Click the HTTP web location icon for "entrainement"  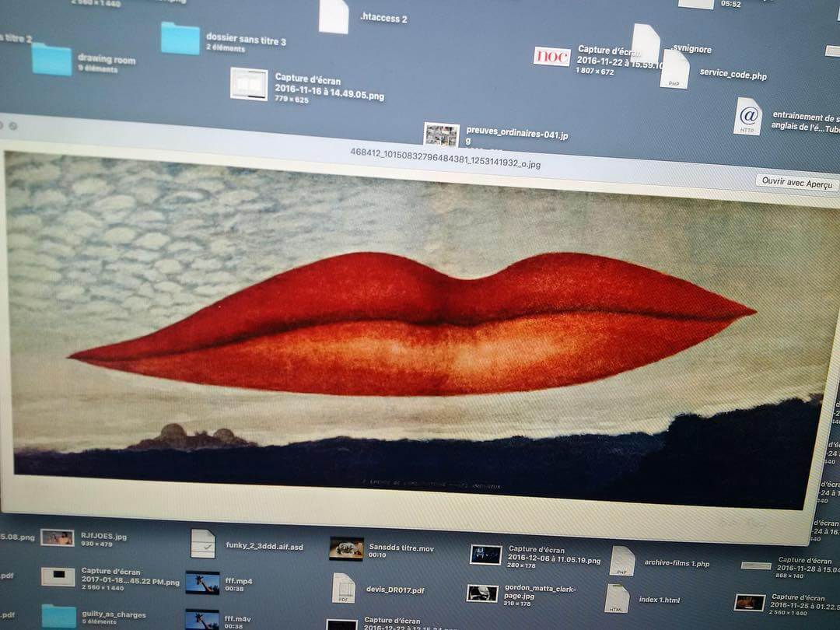click(x=748, y=116)
